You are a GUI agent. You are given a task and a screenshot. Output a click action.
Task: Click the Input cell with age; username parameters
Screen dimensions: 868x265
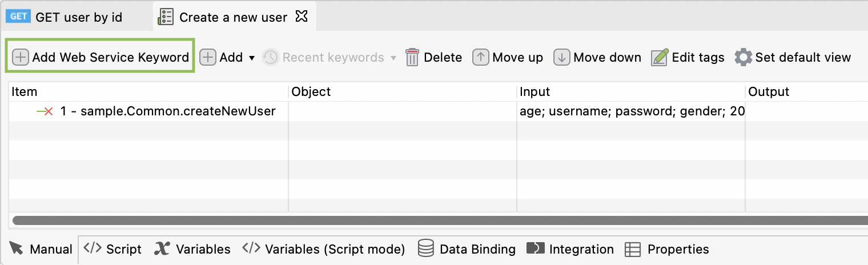631,111
